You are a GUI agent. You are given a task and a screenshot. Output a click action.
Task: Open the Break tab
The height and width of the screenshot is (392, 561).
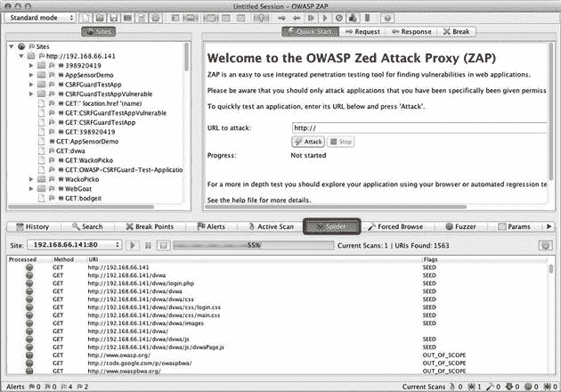pyautogui.click(x=457, y=32)
